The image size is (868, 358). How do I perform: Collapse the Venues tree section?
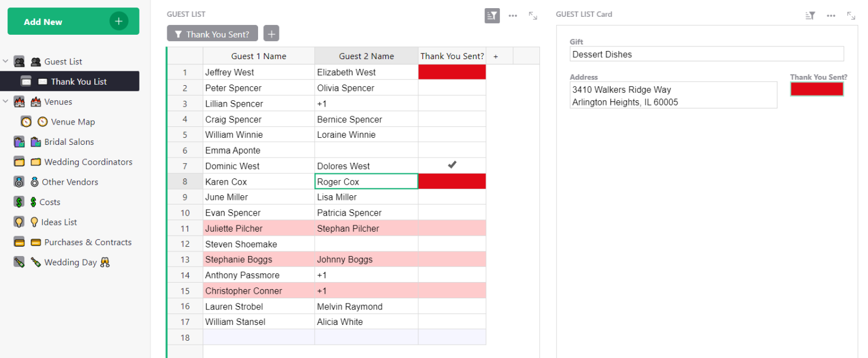[x=6, y=101]
